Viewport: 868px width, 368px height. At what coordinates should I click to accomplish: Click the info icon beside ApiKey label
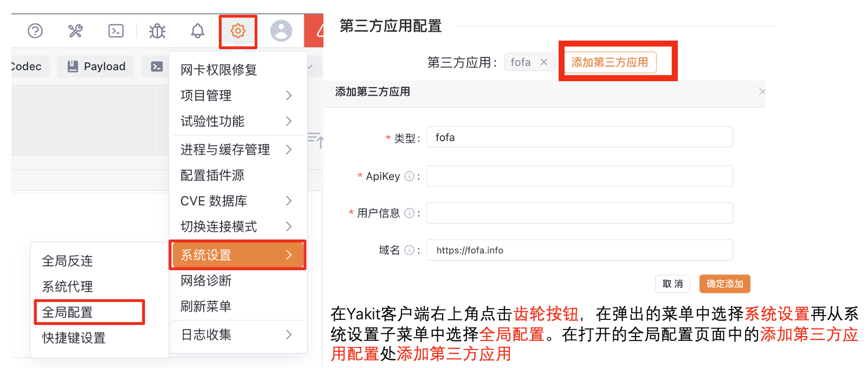pyautogui.click(x=410, y=176)
